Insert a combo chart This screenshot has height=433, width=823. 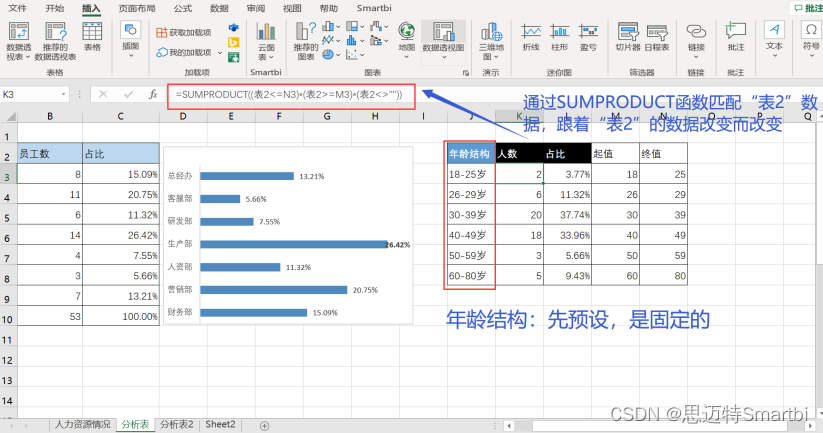pyautogui.click(x=376, y=40)
